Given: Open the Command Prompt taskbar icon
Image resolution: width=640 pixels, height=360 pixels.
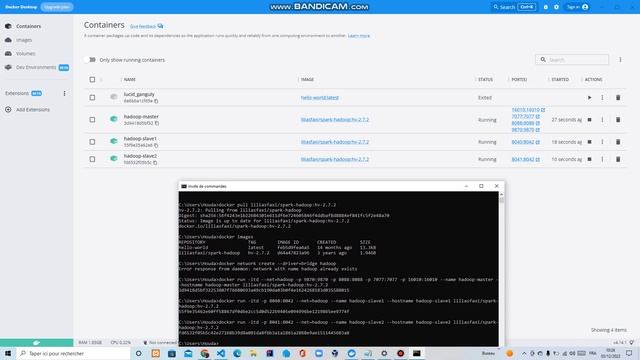Looking at the screenshot, I should (416, 353).
